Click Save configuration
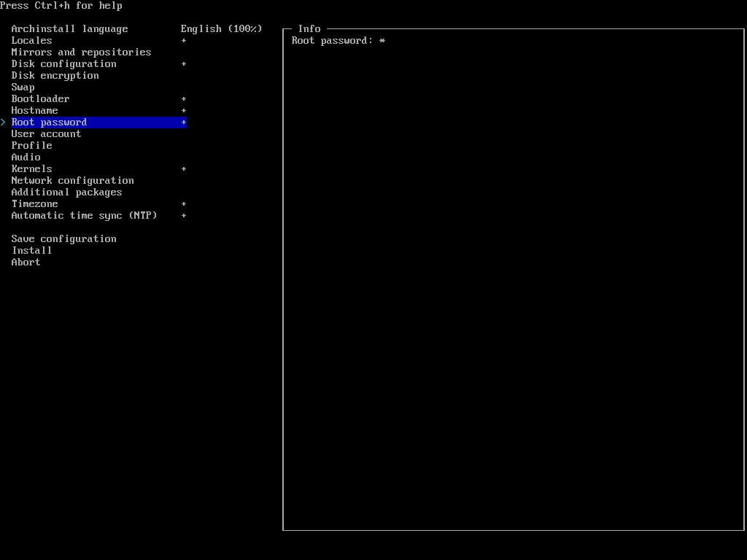Image resolution: width=747 pixels, height=560 pixels. (x=63, y=239)
